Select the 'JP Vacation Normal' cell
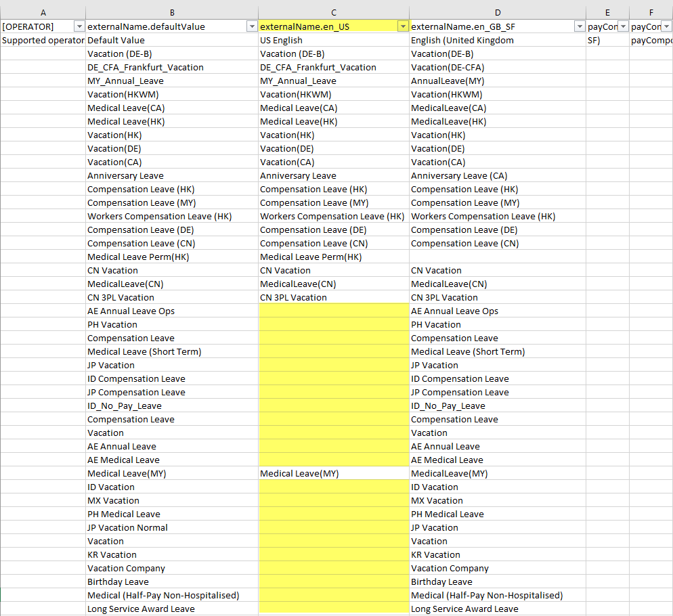The height and width of the screenshot is (616, 673). pyautogui.click(x=172, y=527)
